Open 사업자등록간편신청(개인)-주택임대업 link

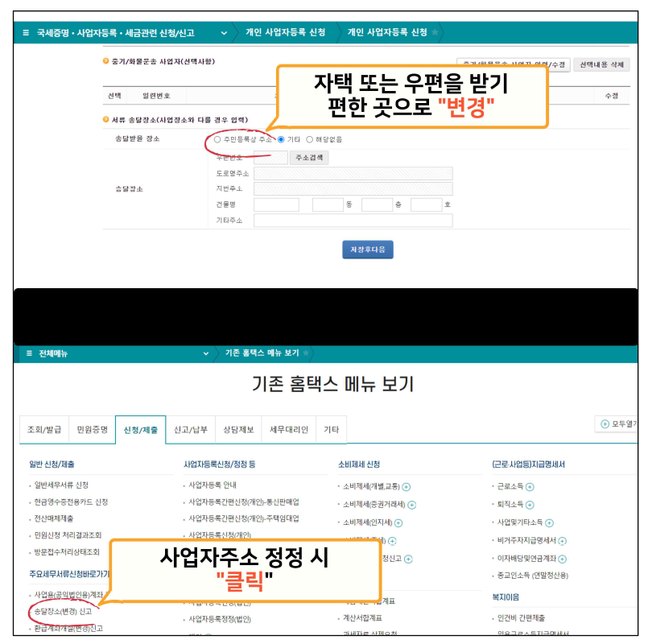click(x=244, y=518)
